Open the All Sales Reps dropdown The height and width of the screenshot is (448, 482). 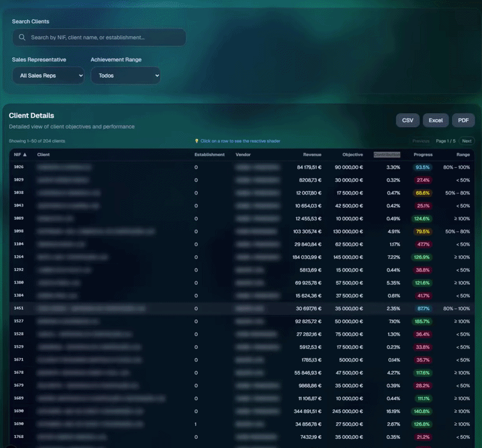pyautogui.click(x=48, y=76)
